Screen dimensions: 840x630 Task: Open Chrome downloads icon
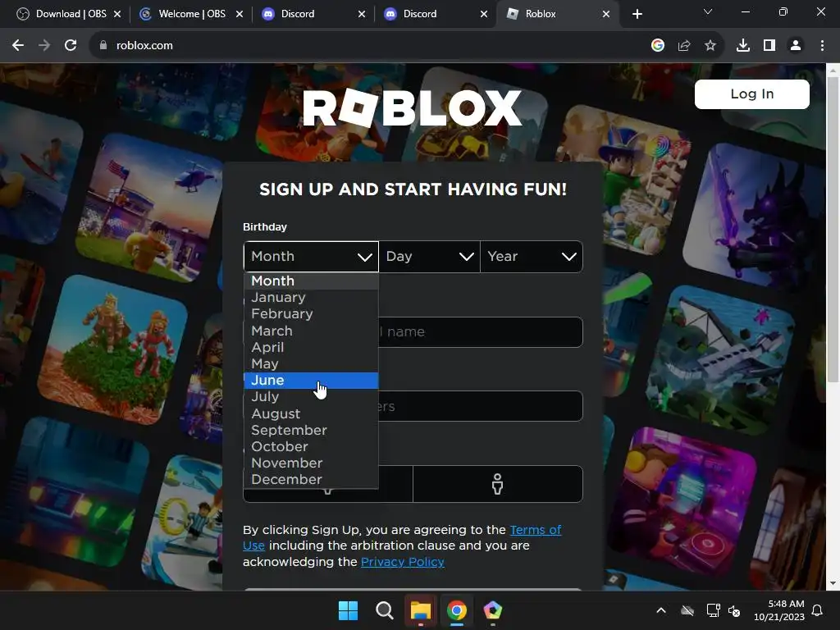tap(743, 46)
